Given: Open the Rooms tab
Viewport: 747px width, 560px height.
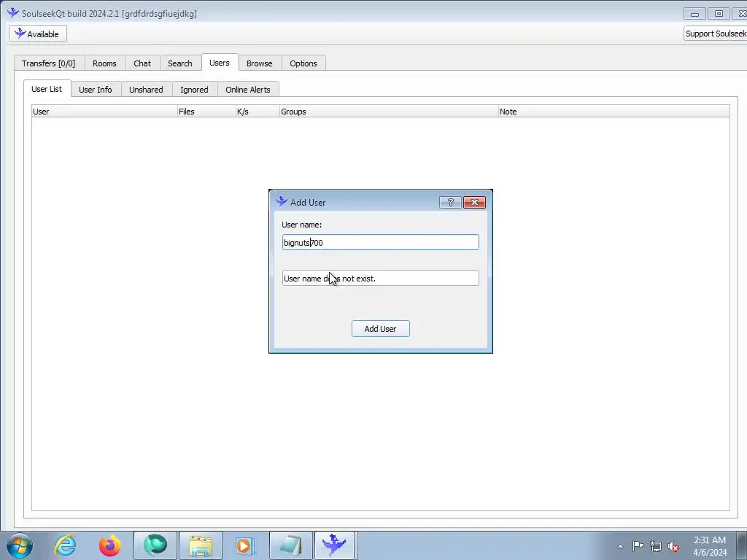Looking at the screenshot, I should pos(104,63).
